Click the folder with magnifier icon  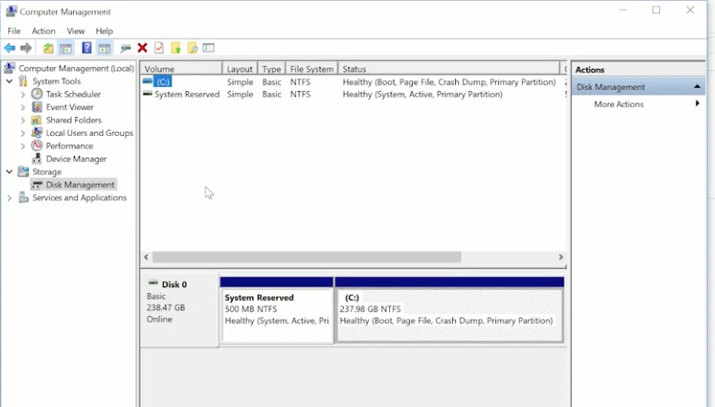192,48
